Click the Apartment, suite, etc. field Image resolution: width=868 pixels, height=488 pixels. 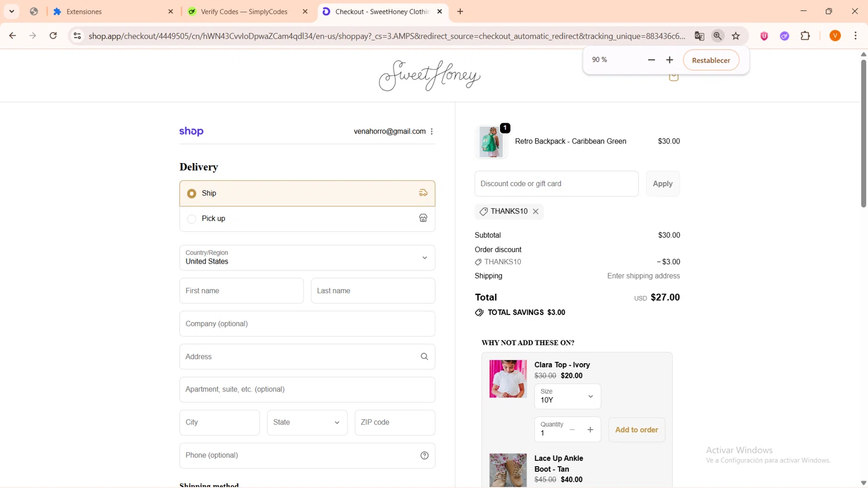click(307, 390)
